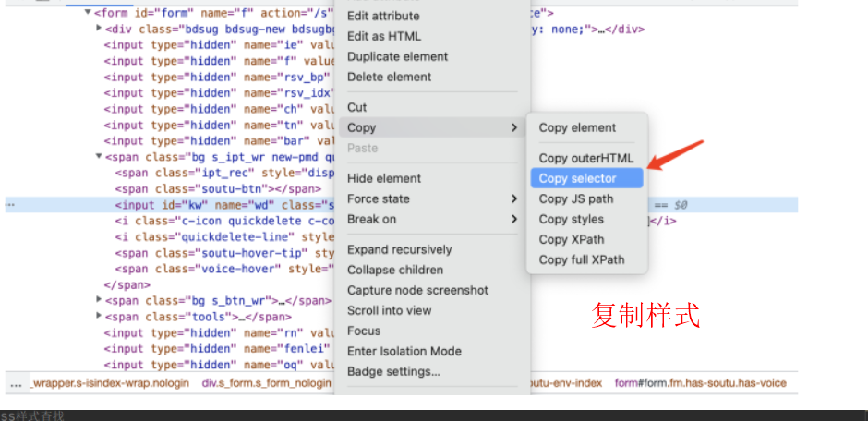Expand the span class tools node
Screen dimensions: 868x421
coord(99,316)
